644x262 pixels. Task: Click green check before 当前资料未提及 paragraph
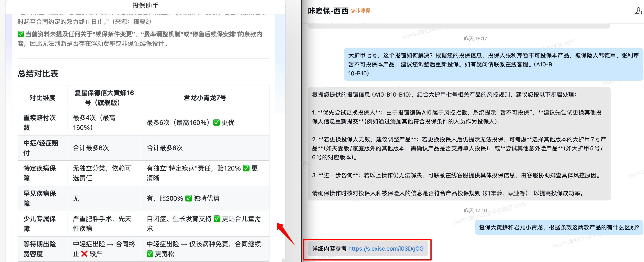pyautogui.click(x=21, y=34)
